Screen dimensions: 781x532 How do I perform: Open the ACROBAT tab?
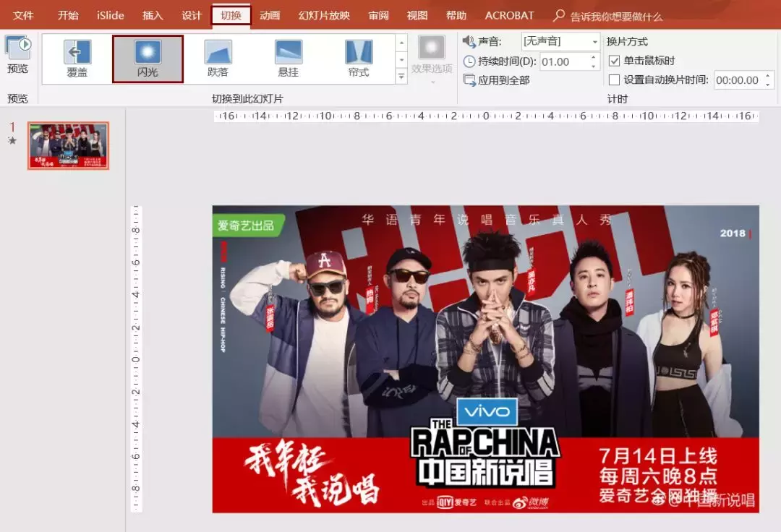(x=509, y=15)
